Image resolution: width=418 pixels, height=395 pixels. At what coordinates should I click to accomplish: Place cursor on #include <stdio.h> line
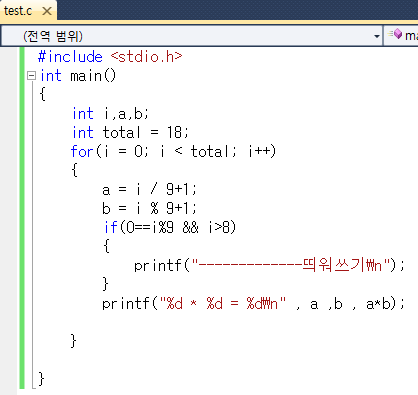coord(110,57)
